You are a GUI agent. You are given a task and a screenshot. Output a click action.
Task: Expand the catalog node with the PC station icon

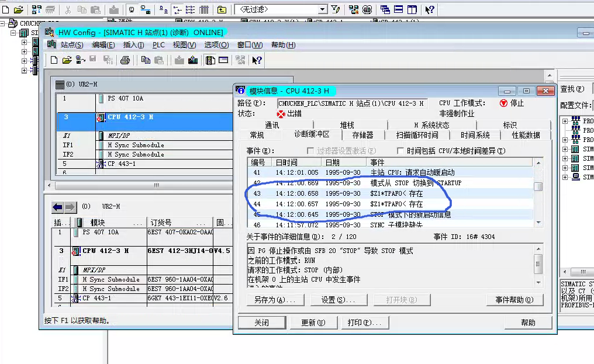click(565, 177)
